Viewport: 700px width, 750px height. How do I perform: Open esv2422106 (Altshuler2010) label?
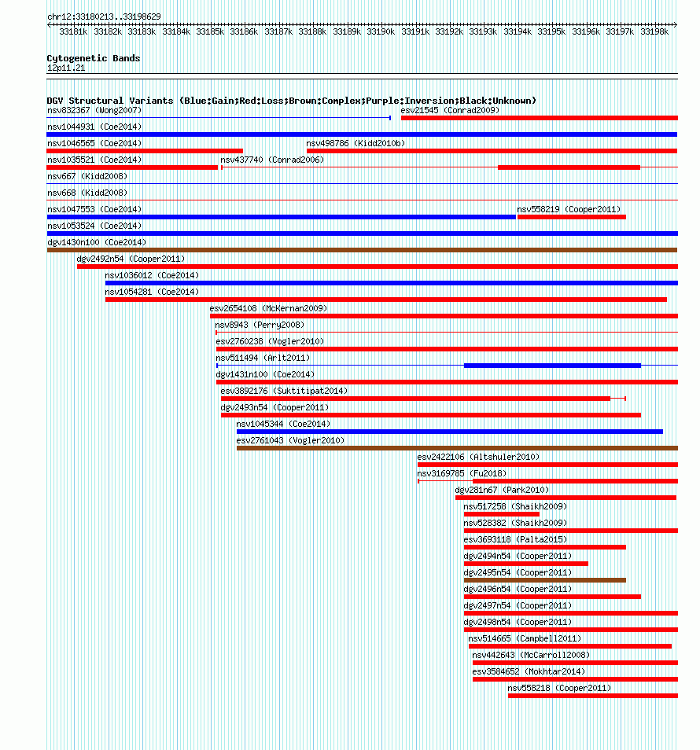coord(478,457)
